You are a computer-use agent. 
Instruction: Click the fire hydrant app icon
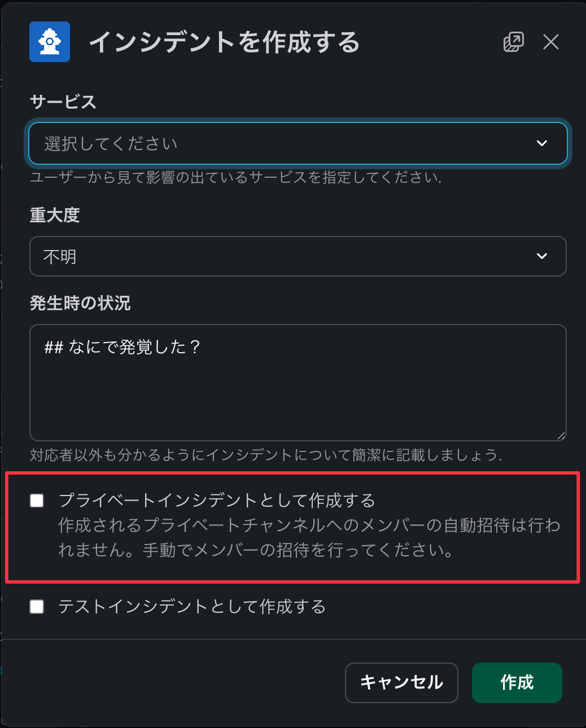pyautogui.click(x=50, y=42)
